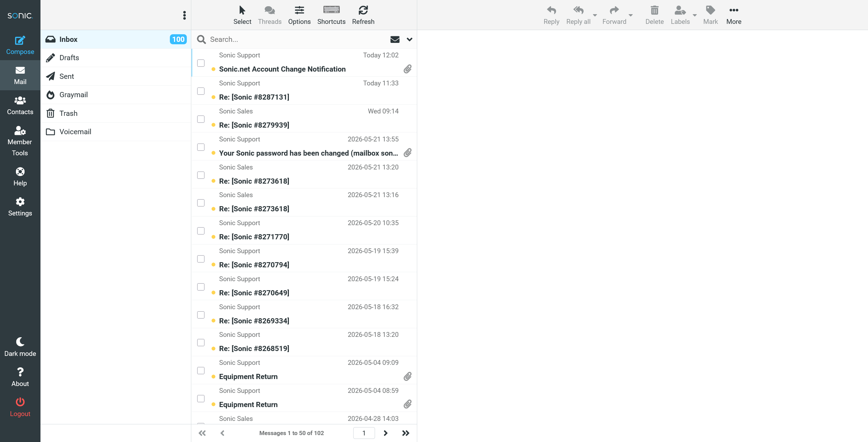This screenshot has width=868, height=442.
Task: Click the Reply button
Action: pos(551,15)
